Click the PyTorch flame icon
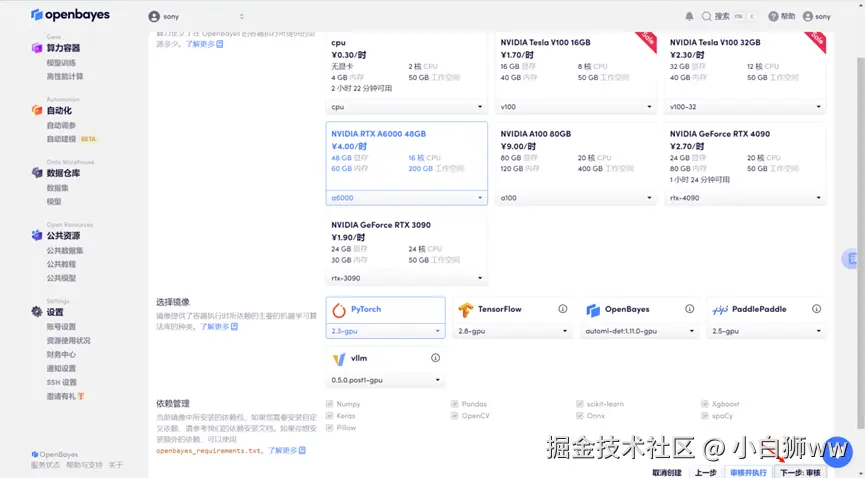The height and width of the screenshot is (478, 865). click(339, 310)
